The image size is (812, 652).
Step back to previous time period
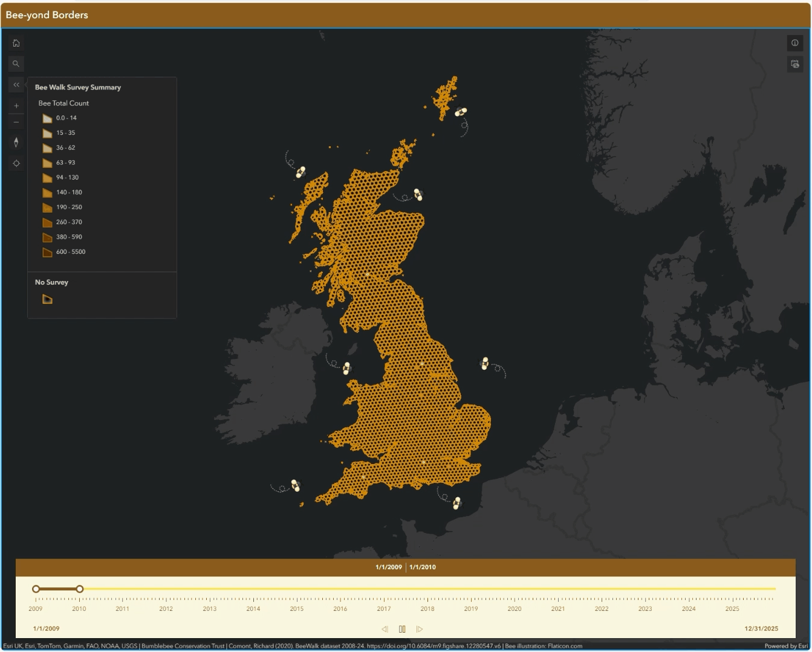385,629
